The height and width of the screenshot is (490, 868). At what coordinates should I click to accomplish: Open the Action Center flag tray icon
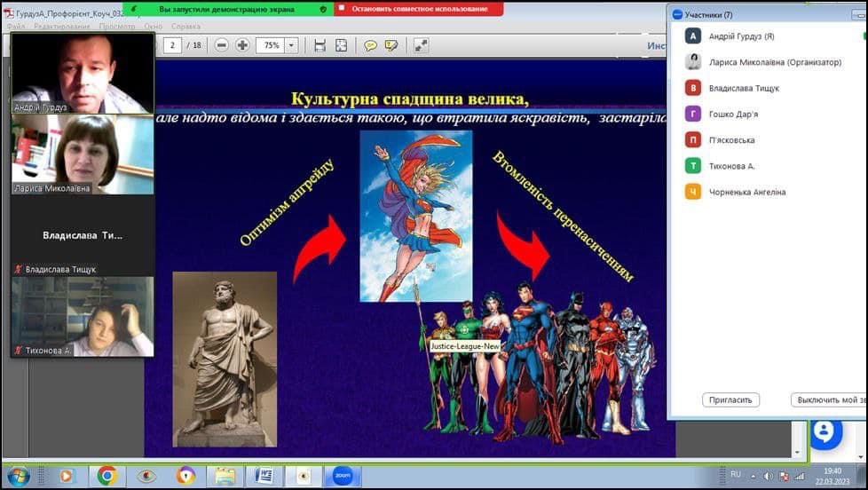coord(784,476)
